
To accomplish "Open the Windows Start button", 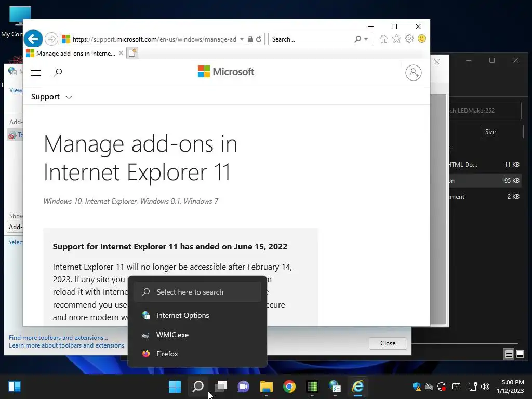I will click(x=175, y=387).
